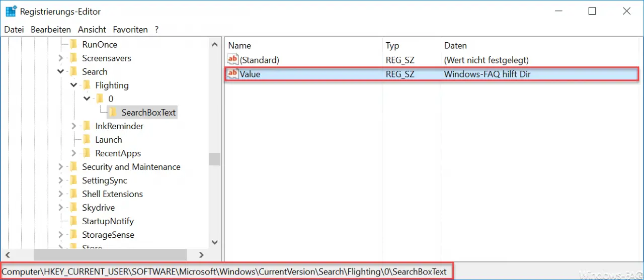
Task: Click the SettingSync folder icon
Action: tap(73, 180)
